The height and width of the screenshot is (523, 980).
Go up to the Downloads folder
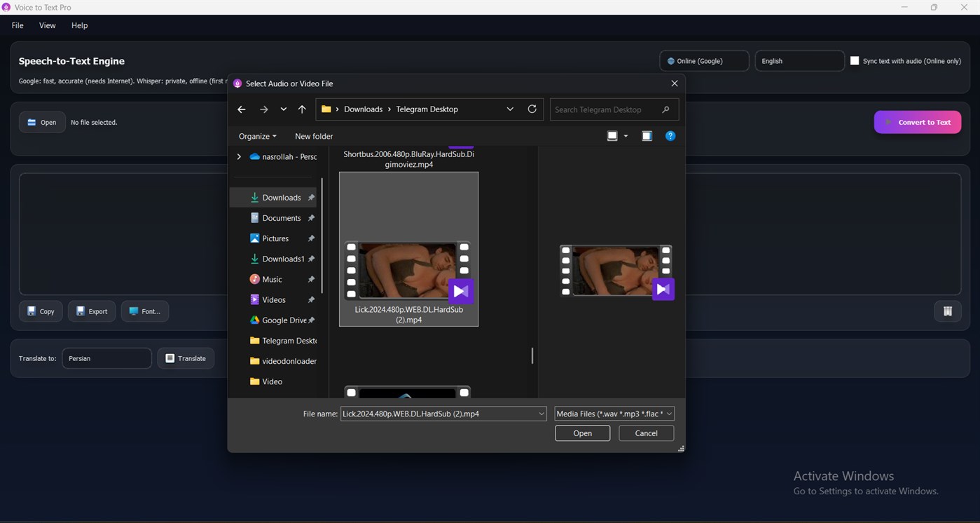pyautogui.click(x=302, y=109)
